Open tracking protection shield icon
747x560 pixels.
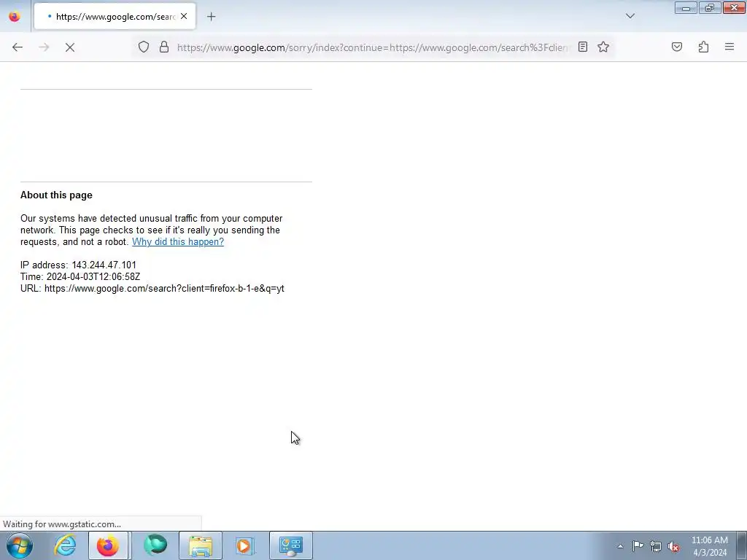[x=144, y=47]
